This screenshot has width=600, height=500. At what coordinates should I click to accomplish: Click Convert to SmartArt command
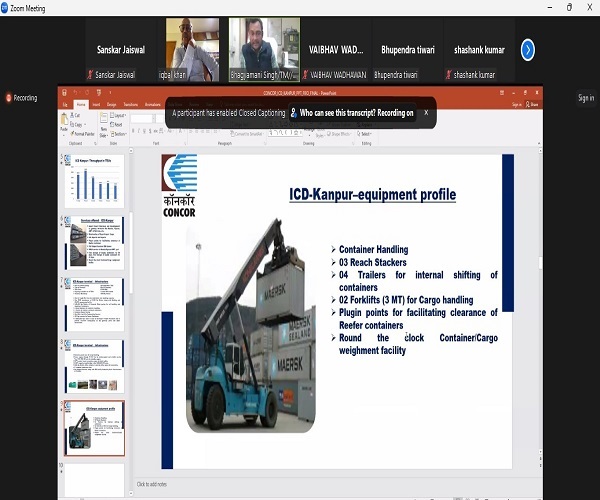click(246, 134)
